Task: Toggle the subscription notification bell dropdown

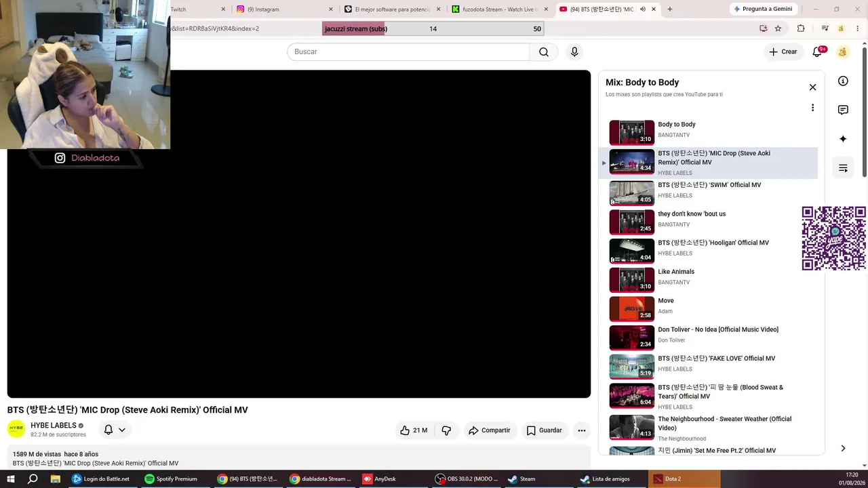Action: [x=115, y=430]
